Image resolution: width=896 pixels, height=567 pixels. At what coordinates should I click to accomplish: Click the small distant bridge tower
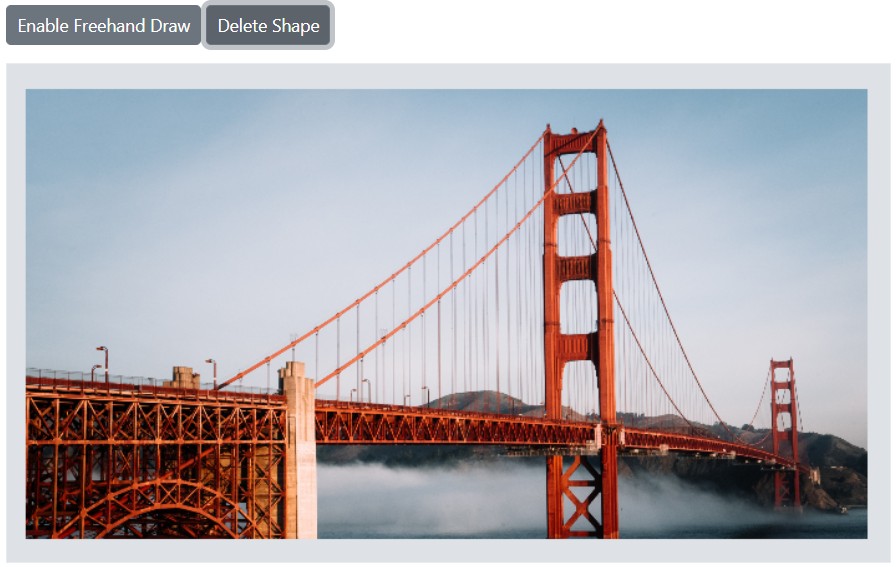[x=785, y=433]
